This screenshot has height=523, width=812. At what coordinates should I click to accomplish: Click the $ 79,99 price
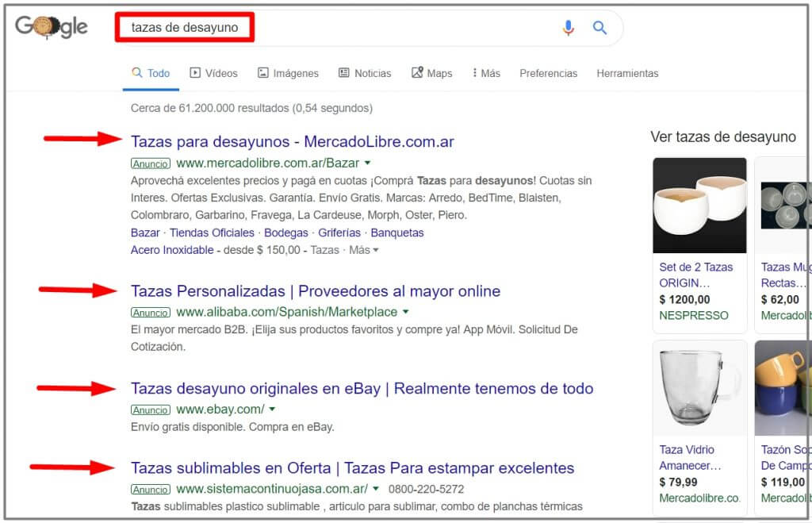[x=680, y=482]
